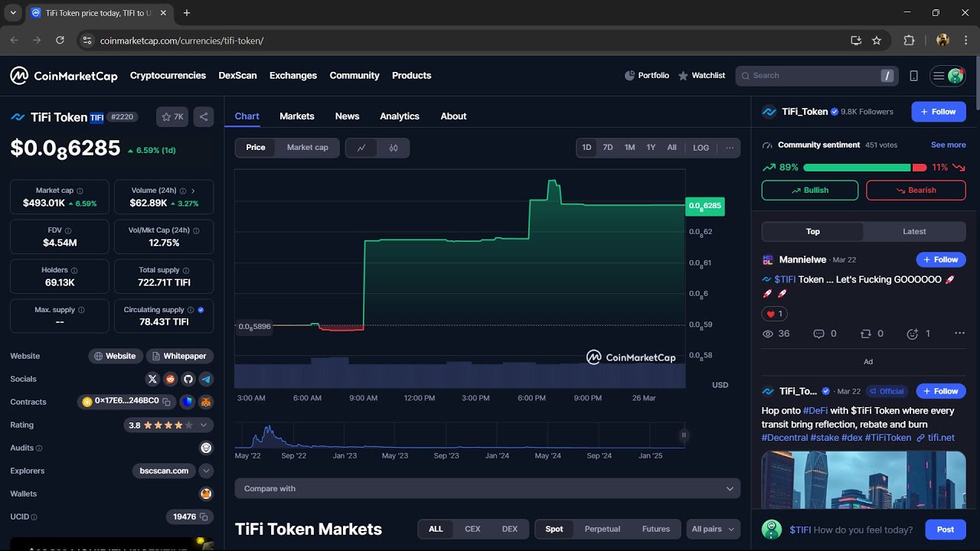Open browser extensions puzzle icon

[x=910, y=41]
